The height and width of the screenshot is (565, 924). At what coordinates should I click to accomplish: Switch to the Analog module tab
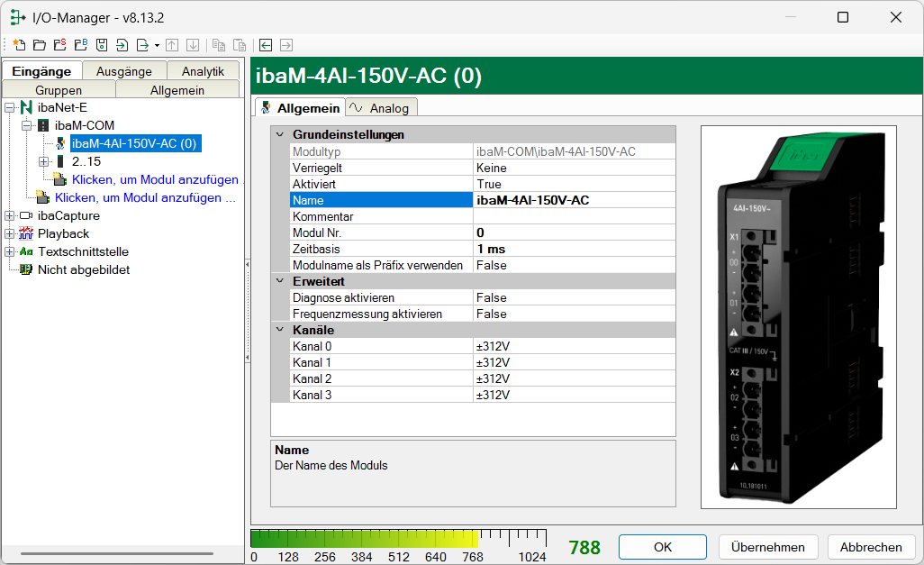coord(381,108)
